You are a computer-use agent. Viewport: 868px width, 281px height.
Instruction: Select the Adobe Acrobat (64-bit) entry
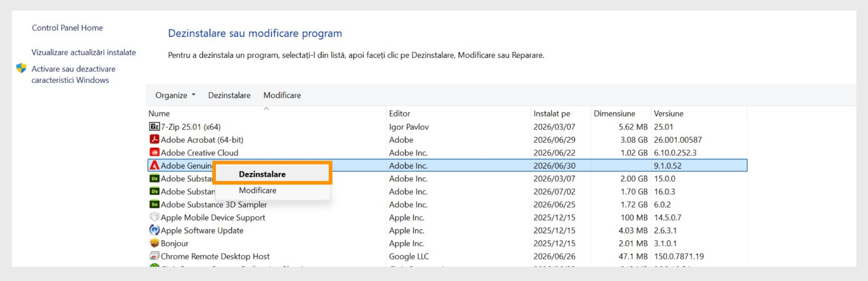point(202,140)
